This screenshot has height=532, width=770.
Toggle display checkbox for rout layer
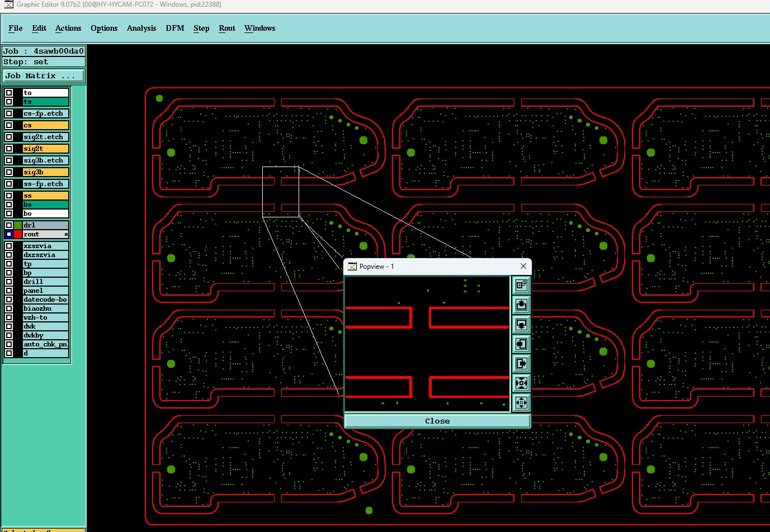(x=9, y=234)
